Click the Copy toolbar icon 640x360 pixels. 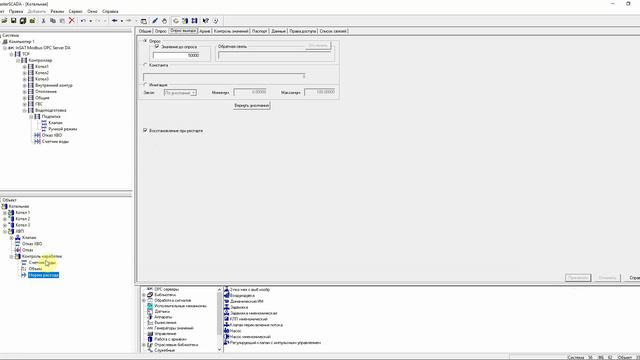[x=53, y=20]
